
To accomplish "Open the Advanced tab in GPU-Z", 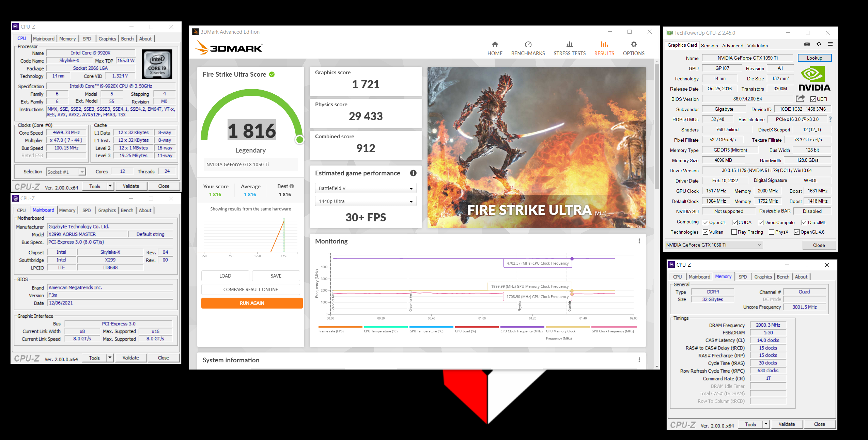I will tap(732, 46).
